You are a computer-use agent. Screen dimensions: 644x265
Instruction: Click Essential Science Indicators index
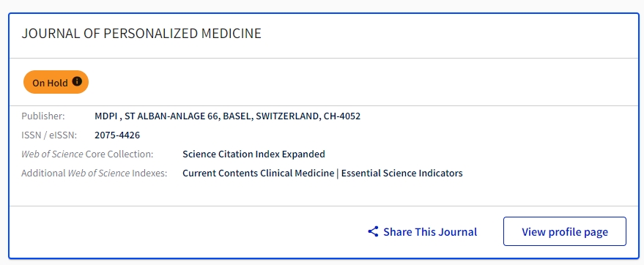point(401,173)
